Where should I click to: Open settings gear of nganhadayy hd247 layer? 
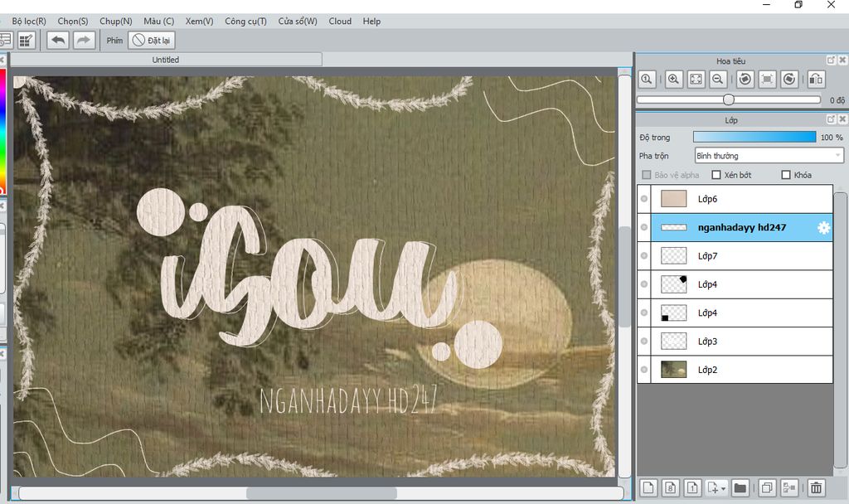point(823,227)
